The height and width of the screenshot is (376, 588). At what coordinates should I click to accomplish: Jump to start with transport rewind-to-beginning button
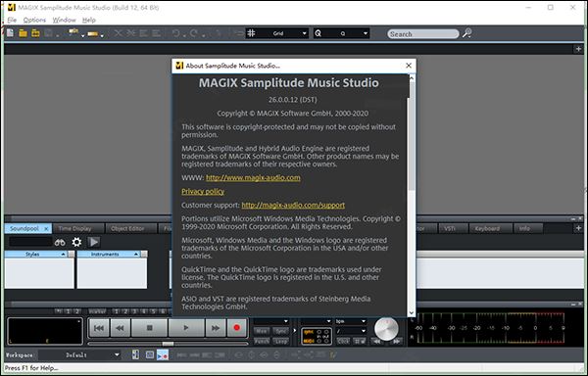[x=99, y=328]
